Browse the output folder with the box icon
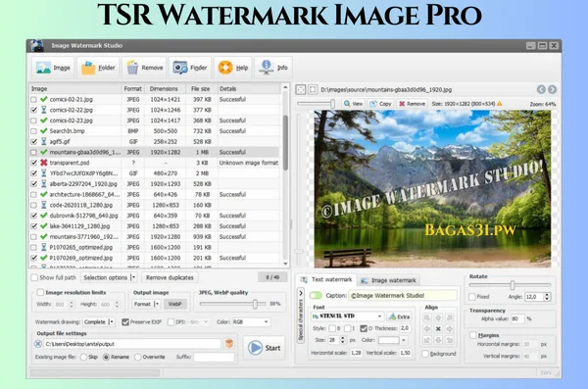 [x=229, y=343]
